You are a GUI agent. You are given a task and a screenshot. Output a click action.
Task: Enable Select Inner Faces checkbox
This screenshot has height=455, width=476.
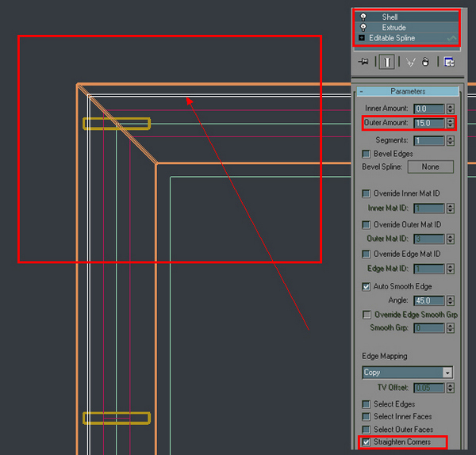coord(366,417)
